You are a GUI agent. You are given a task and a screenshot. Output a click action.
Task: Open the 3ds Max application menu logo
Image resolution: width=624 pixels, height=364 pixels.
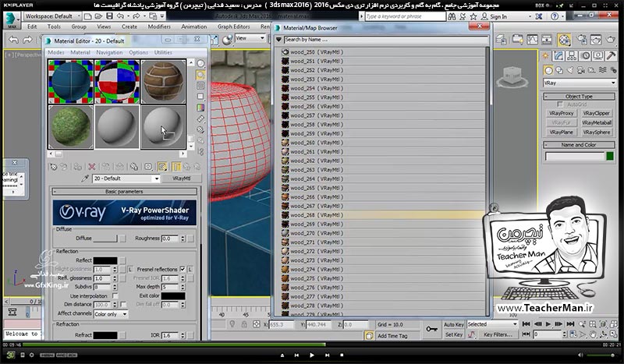coord(11,19)
